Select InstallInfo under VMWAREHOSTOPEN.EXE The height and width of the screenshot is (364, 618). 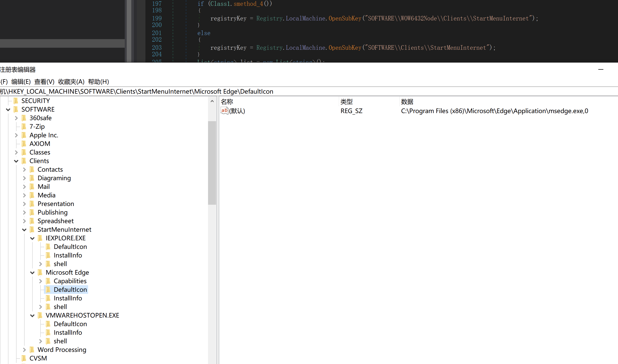68,332
